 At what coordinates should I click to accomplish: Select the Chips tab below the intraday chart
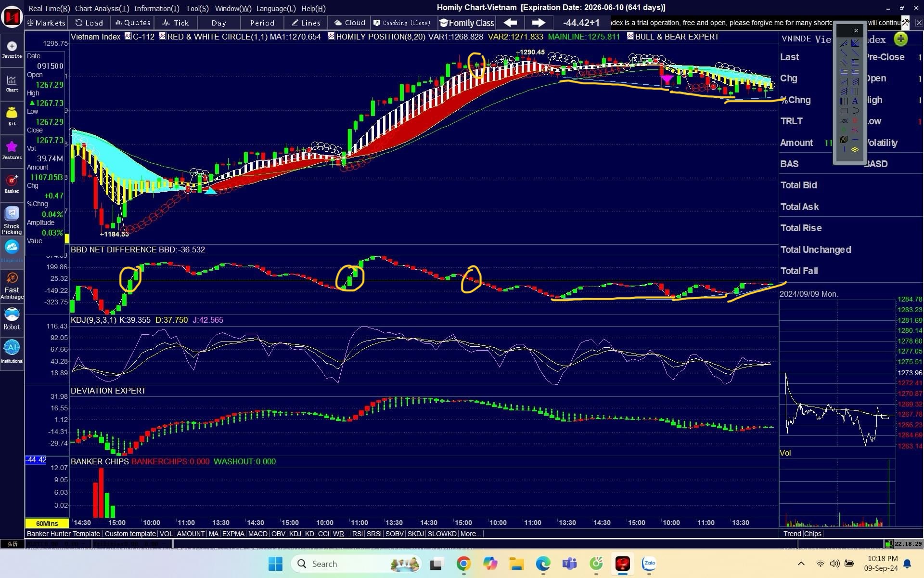click(x=812, y=534)
